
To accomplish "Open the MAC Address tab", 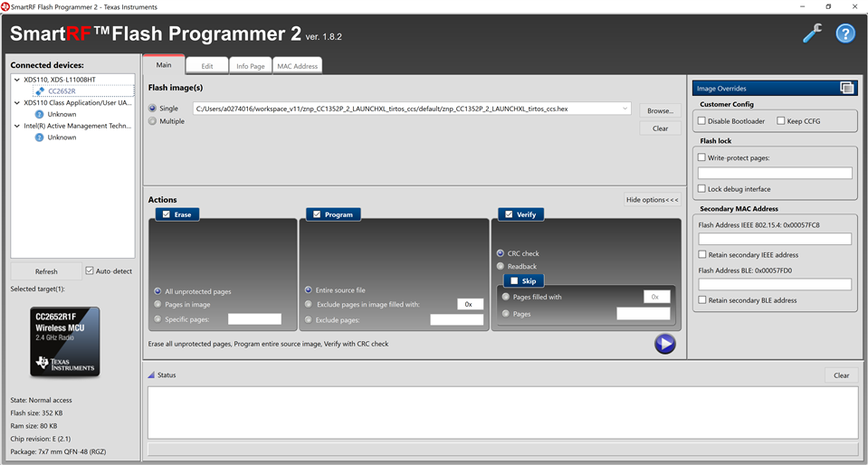I will (297, 66).
